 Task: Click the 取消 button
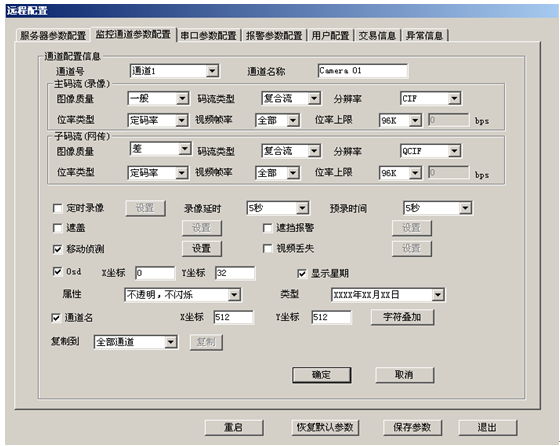click(405, 375)
